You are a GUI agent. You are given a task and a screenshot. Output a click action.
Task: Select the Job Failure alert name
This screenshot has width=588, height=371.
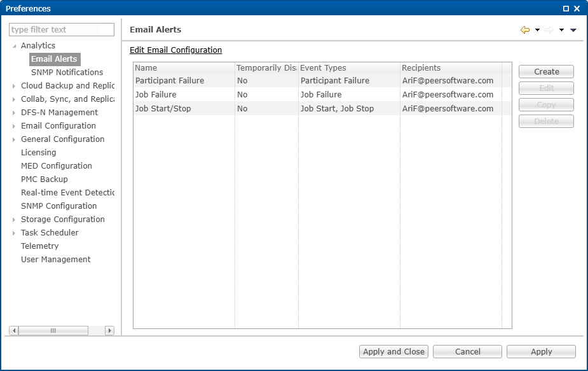[x=156, y=95]
